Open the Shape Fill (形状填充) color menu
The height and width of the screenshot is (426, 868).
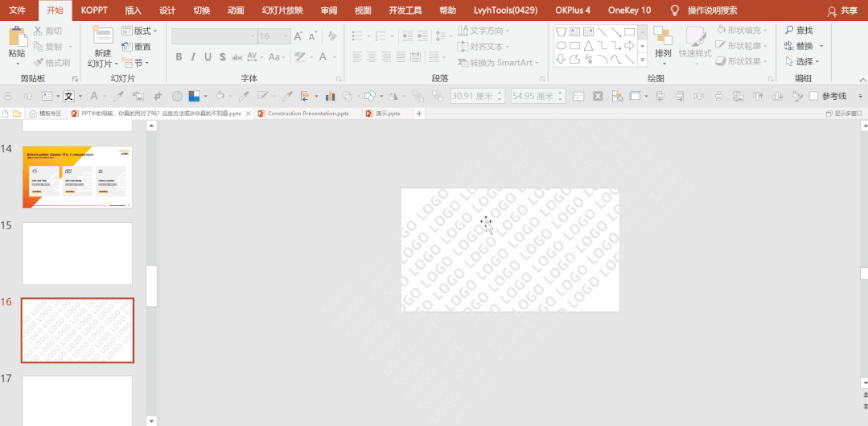click(743, 31)
